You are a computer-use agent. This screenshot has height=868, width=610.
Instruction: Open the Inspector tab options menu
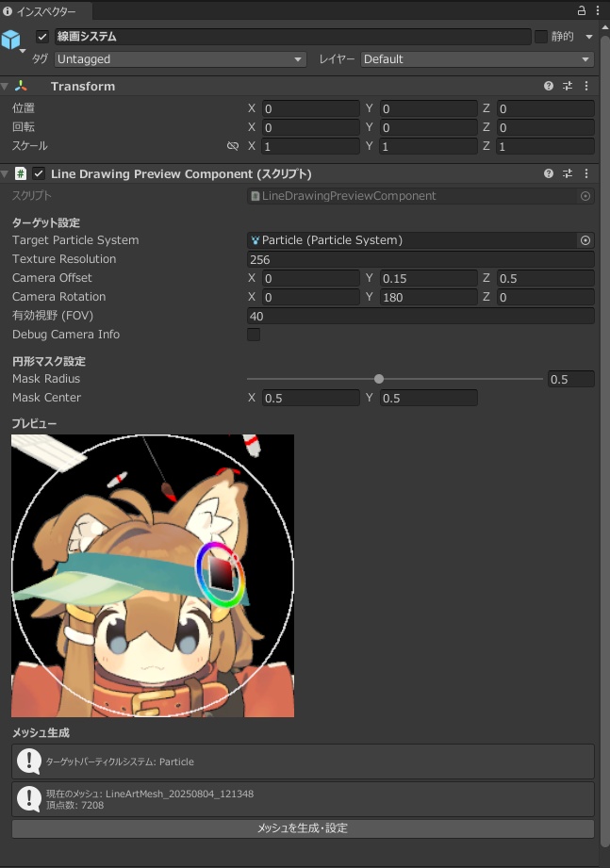(x=598, y=10)
